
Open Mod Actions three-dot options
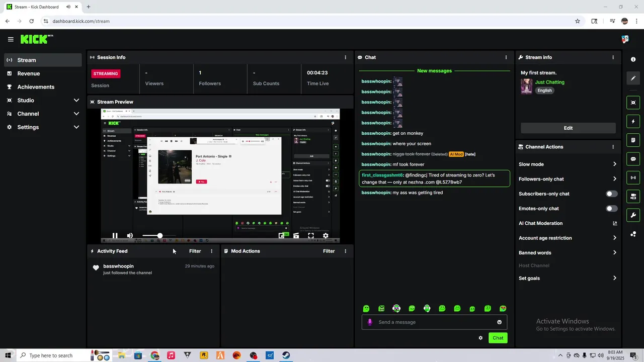tap(345, 251)
